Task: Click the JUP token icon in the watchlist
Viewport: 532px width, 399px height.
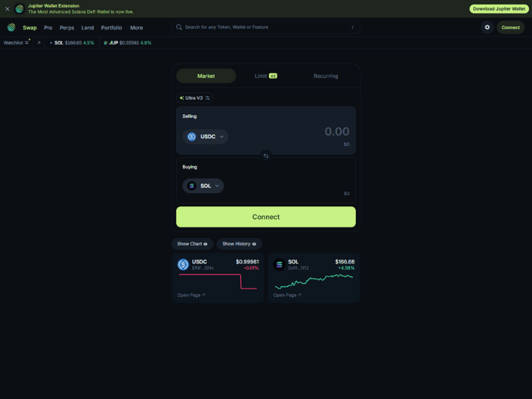Action: click(x=105, y=42)
